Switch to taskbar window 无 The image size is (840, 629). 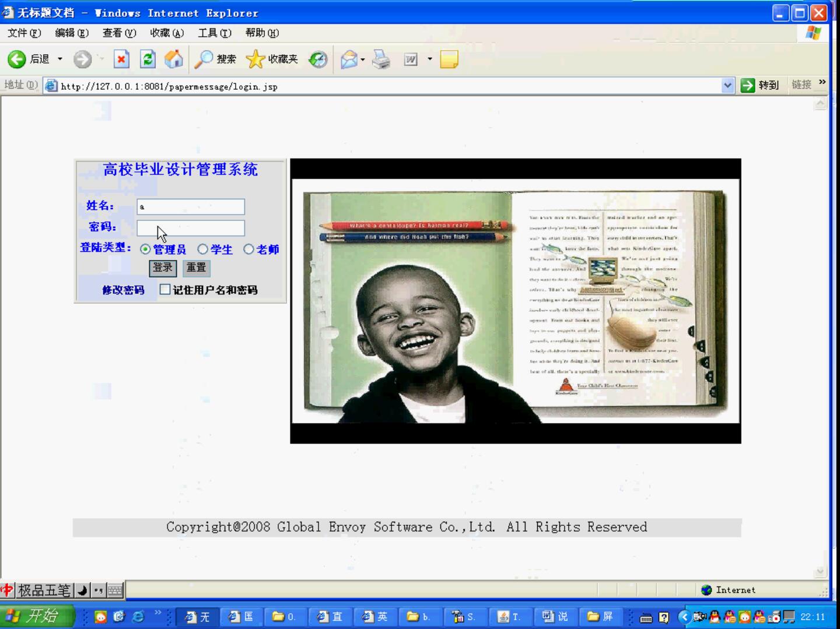(x=197, y=617)
